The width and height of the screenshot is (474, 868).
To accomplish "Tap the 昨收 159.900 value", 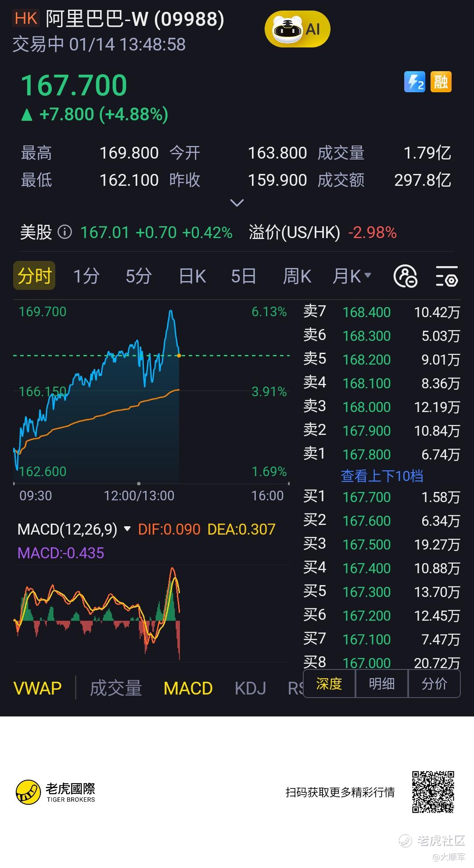I will pyautogui.click(x=277, y=180).
